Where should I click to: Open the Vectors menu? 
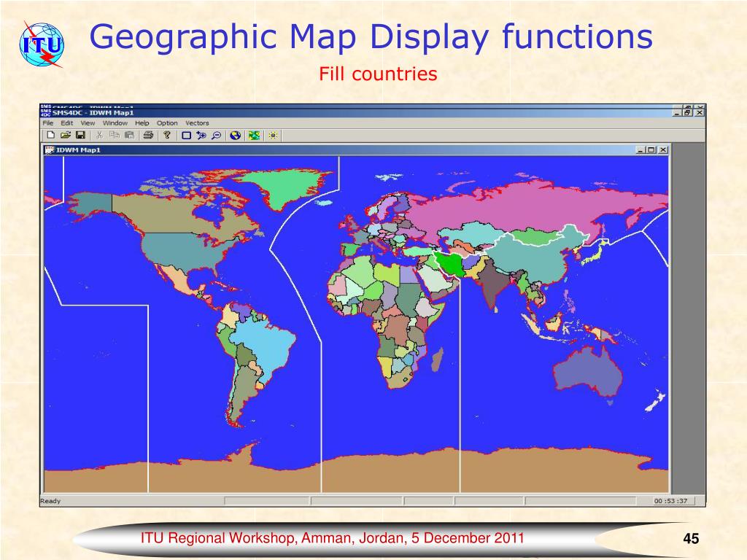pyautogui.click(x=197, y=123)
